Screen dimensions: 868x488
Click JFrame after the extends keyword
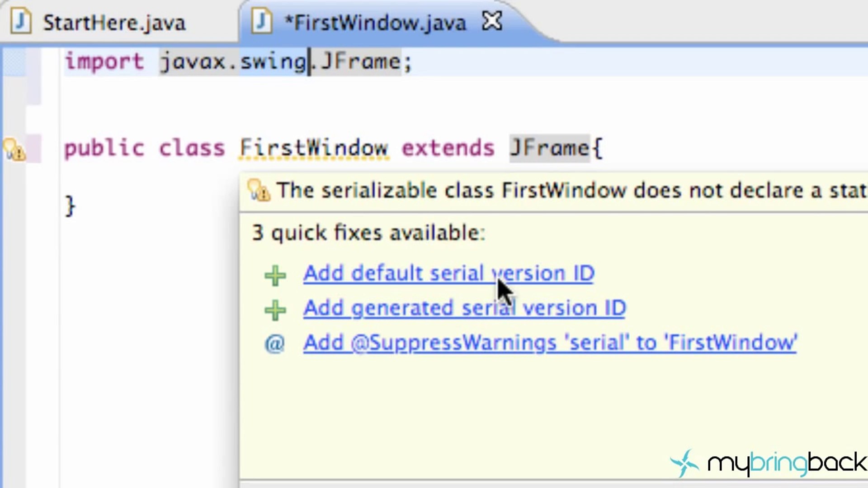pyautogui.click(x=549, y=148)
